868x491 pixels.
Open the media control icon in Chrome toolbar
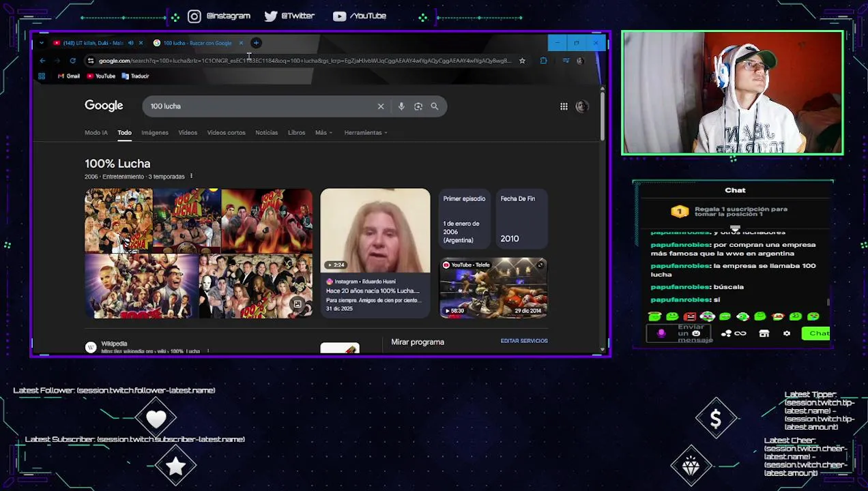click(565, 61)
